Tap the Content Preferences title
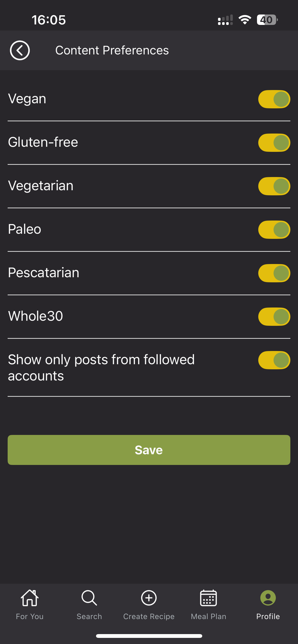The width and height of the screenshot is (298, 644). [112, 50]
